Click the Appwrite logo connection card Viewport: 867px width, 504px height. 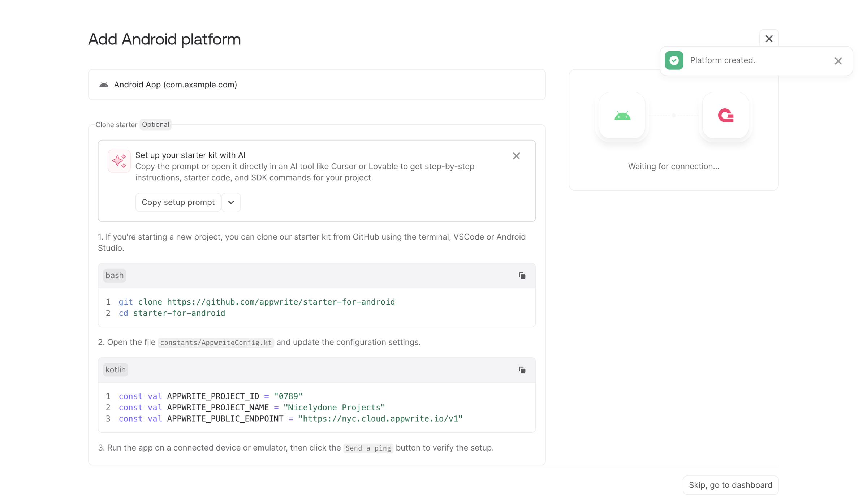click(x=725, y=116)
